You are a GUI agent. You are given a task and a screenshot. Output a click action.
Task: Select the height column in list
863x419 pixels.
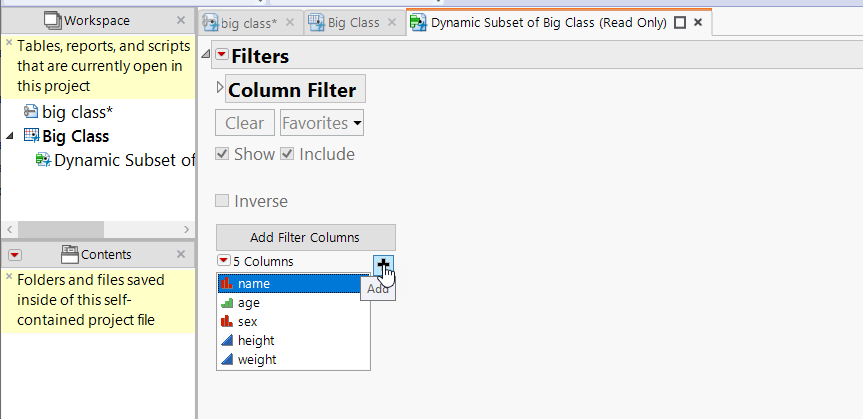click(x=256, y=341)
